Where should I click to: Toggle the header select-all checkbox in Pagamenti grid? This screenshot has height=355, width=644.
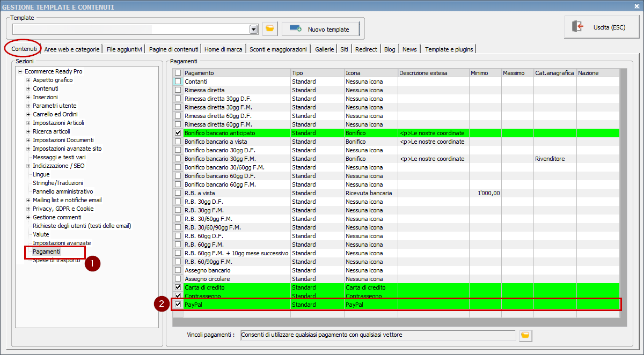tap(178, 73)
